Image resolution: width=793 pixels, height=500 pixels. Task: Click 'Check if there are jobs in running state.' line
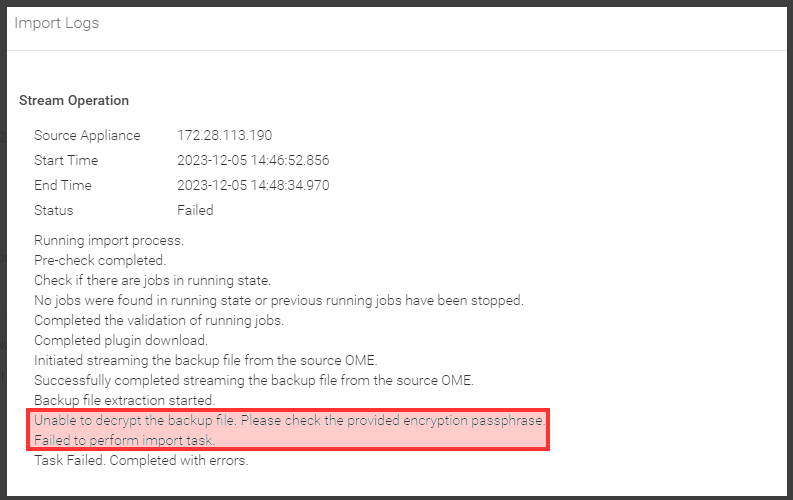pos(152,280)
